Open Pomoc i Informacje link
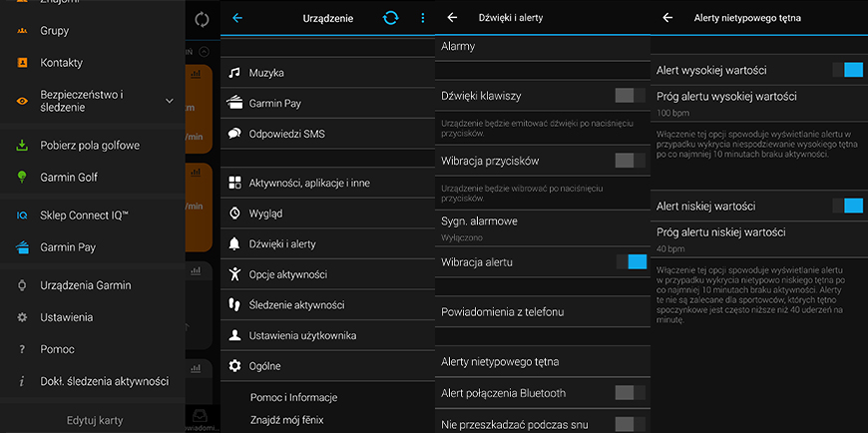 (x=294, y=397)
